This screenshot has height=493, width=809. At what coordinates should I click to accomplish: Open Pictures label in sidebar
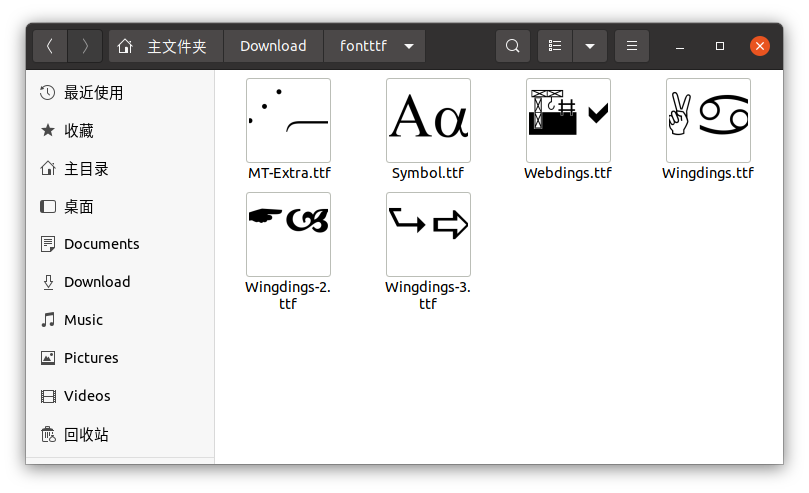(91, 358)
